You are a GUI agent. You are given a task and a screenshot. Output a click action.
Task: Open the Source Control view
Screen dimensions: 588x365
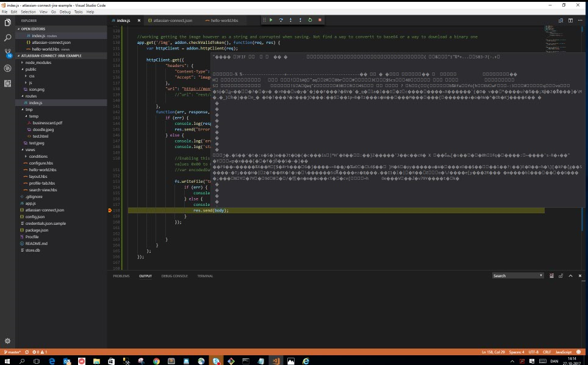click(x=7, y=53)
